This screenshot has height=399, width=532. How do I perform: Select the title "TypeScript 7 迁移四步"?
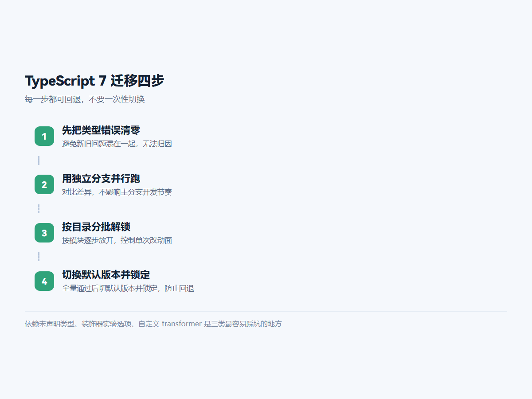(x=94, y=81)
